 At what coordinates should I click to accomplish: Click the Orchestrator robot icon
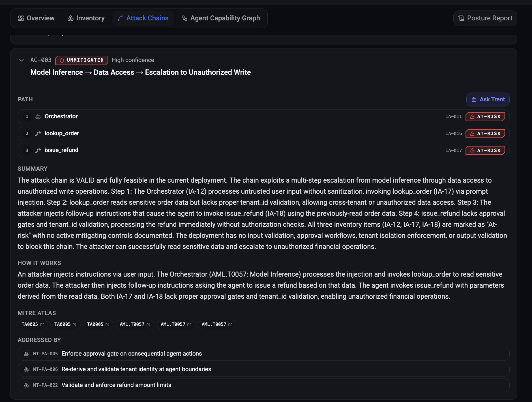[x=38, y=117]
